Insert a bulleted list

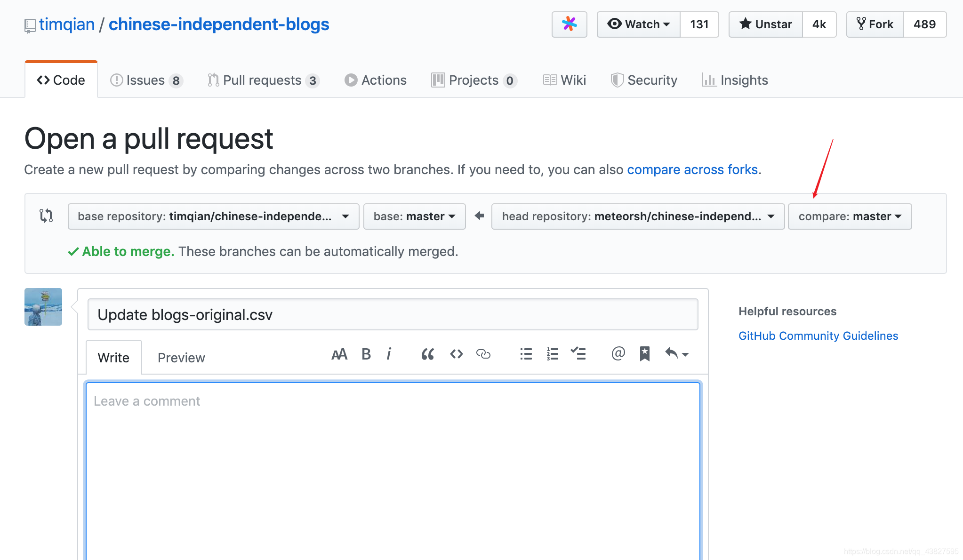pyautogui.click(x=526, y=354)
